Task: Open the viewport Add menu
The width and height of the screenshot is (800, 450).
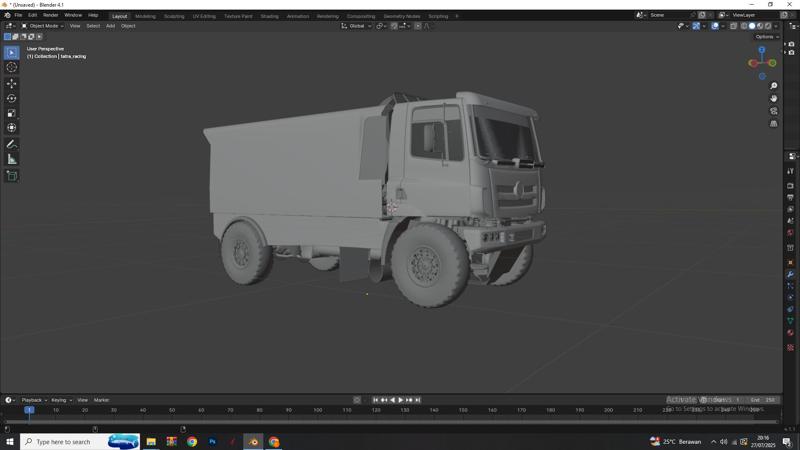Action: 110,26
